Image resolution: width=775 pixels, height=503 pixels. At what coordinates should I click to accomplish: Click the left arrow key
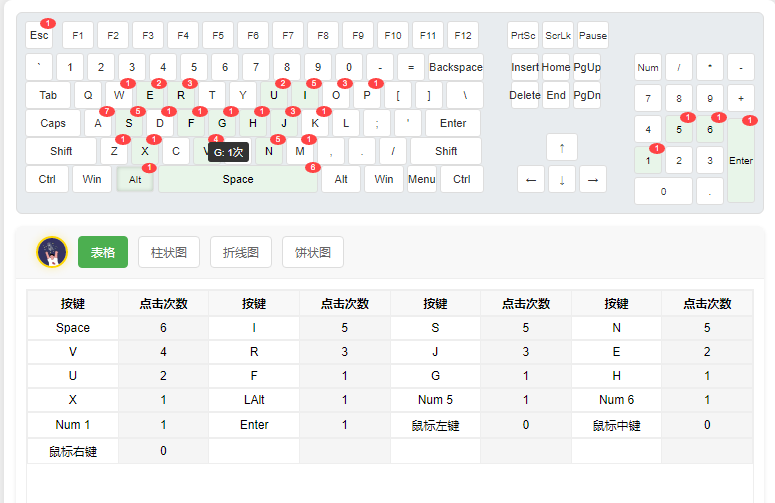531,179
